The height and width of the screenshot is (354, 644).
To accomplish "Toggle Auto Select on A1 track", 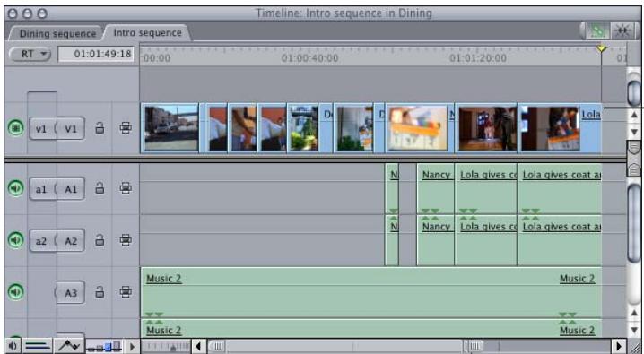I will click(126, 188).
